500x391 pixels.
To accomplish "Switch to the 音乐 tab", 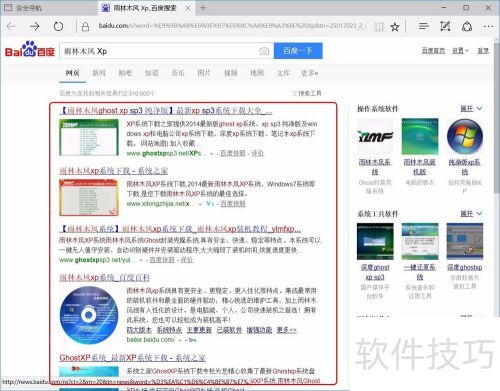I will coord(178,73).
